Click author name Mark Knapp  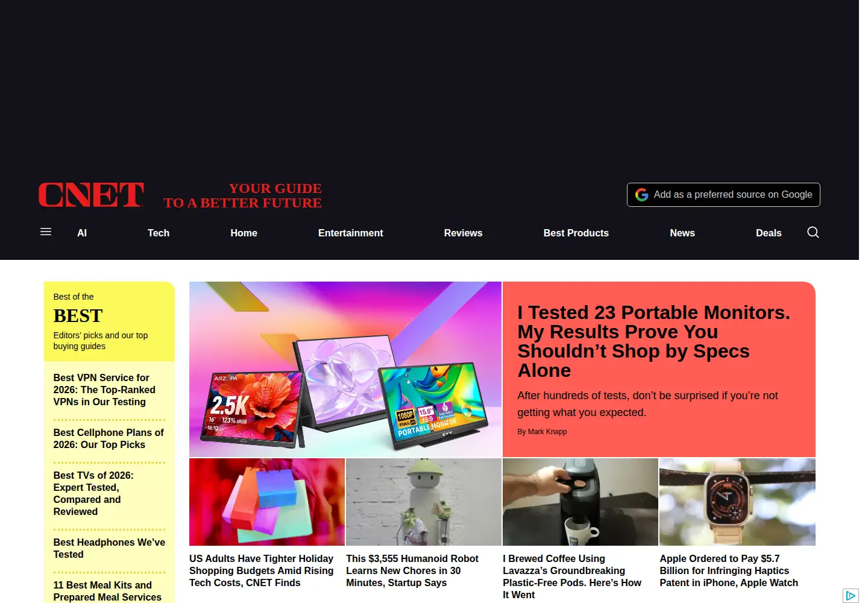(x=547, y=432)
